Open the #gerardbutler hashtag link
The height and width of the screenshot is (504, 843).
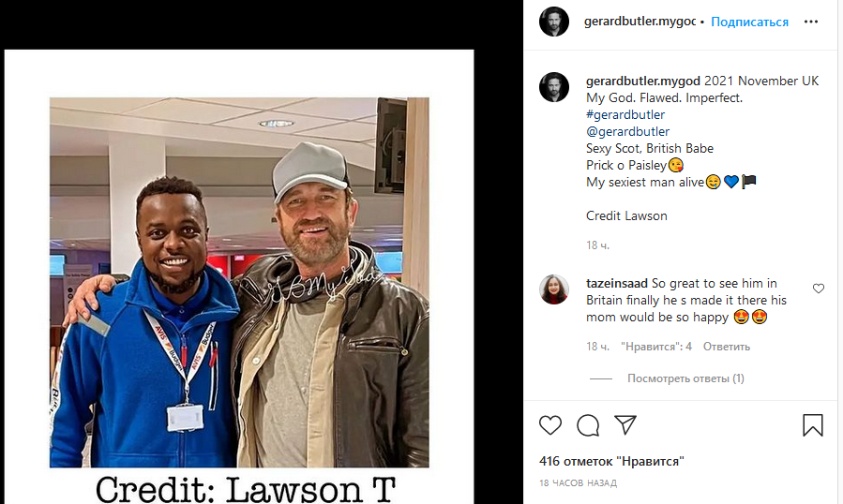coord(625,114)
